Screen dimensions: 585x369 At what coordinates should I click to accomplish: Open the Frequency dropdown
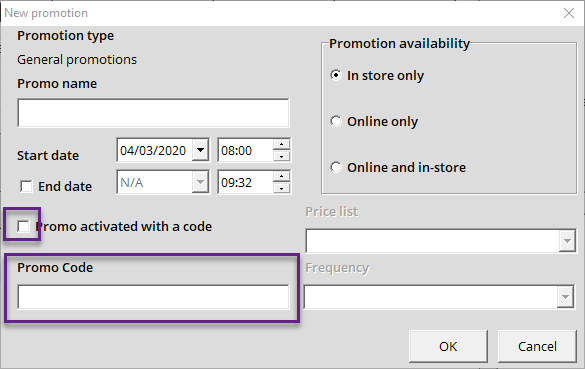pos(565,297)
